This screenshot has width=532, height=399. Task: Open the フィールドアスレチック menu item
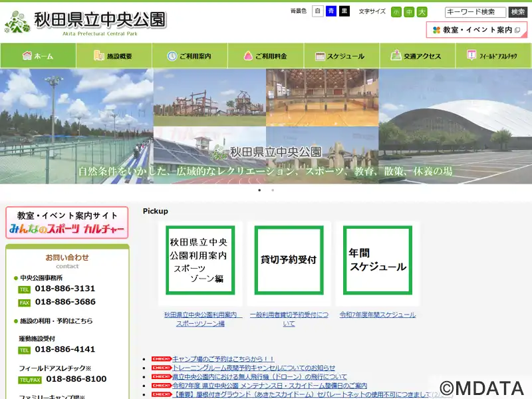(x=493, y=56)
